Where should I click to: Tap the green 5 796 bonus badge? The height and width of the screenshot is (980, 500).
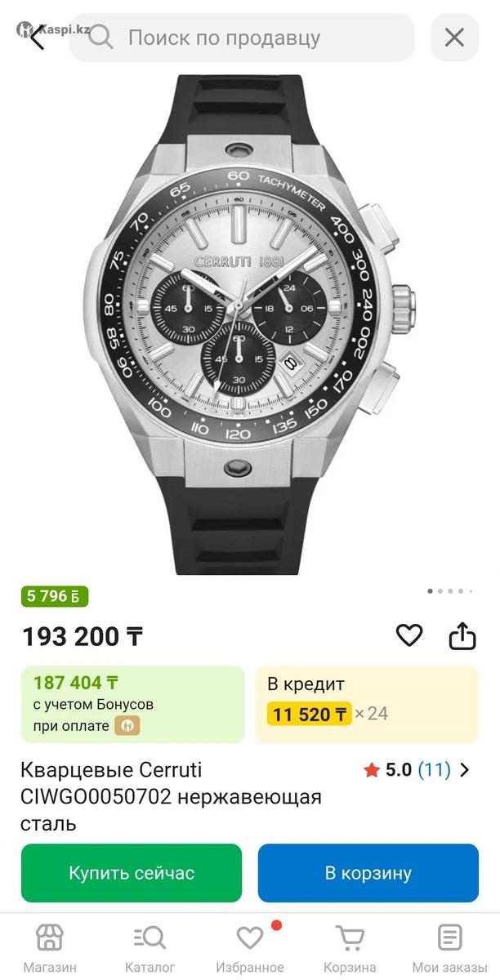pyautogui.click(x=54, y=596)
